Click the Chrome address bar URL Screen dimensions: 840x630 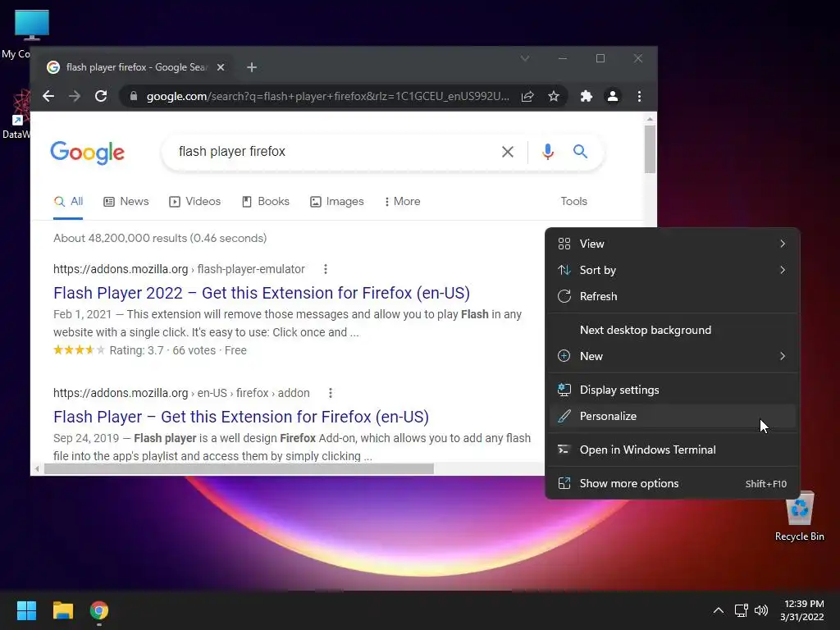click(327, 97)
